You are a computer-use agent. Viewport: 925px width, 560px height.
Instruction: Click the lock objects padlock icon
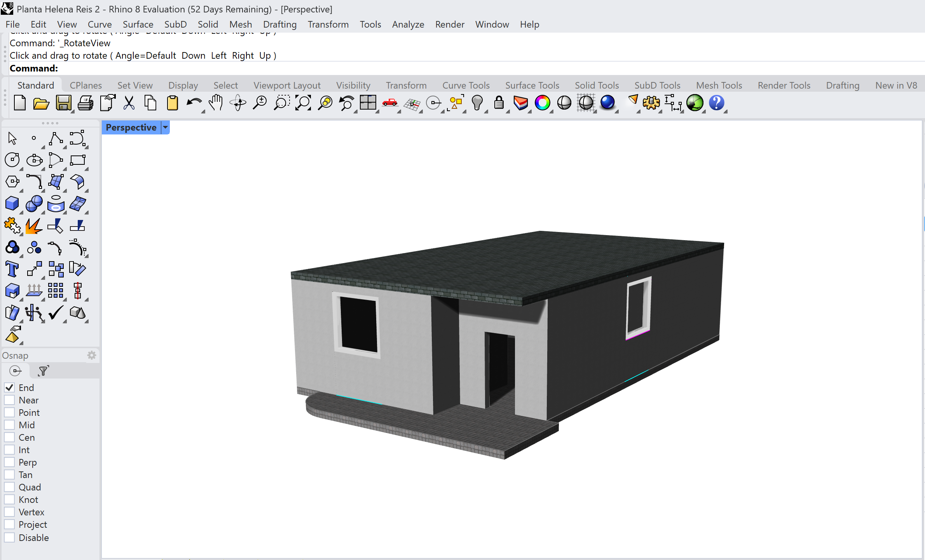(x=499, y=103)
